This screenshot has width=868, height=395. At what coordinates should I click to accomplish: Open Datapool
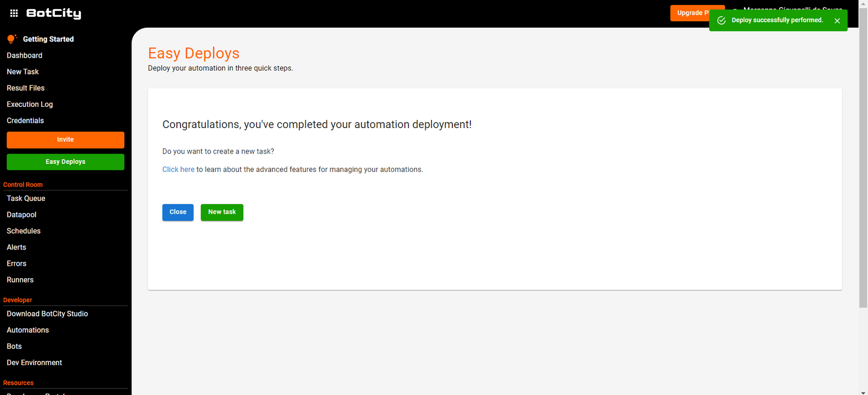22,215
